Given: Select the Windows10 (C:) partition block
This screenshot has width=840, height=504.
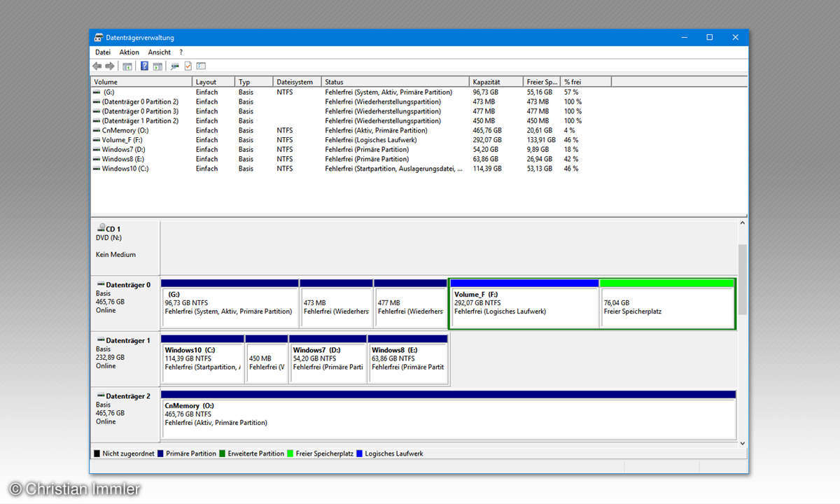Looking at the screenshot, I should (x=203, y=359).
